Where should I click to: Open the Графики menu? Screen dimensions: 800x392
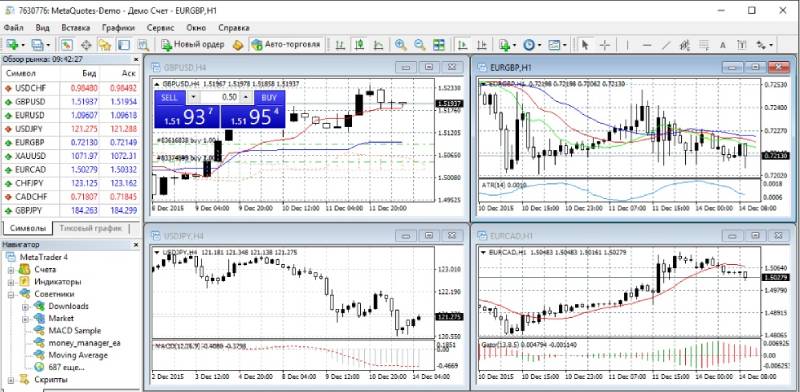(x=118, y=28)
